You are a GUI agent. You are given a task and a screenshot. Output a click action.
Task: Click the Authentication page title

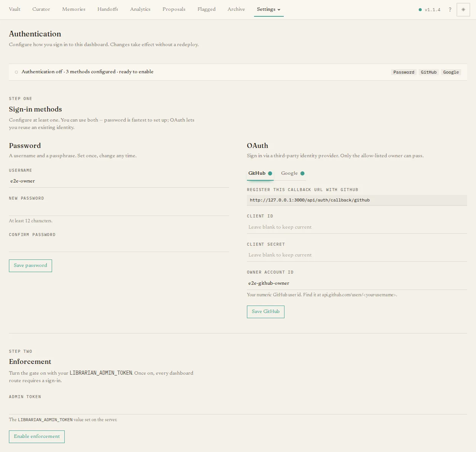[x=35, y=34]
